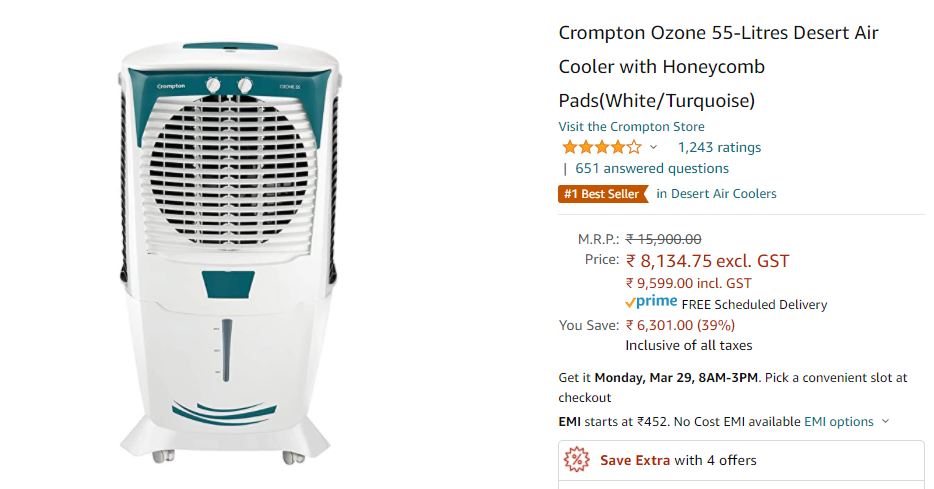The height and width of the screenshot is (489, 934).
Task: Open the EMI options link
Action: point(839,422)
